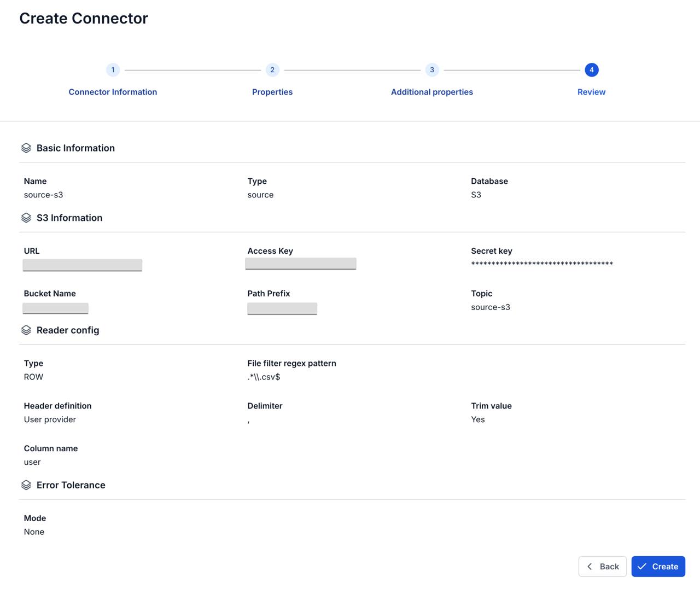Click the Column name label
Screen dimensions: 700x595
point(51,448)
